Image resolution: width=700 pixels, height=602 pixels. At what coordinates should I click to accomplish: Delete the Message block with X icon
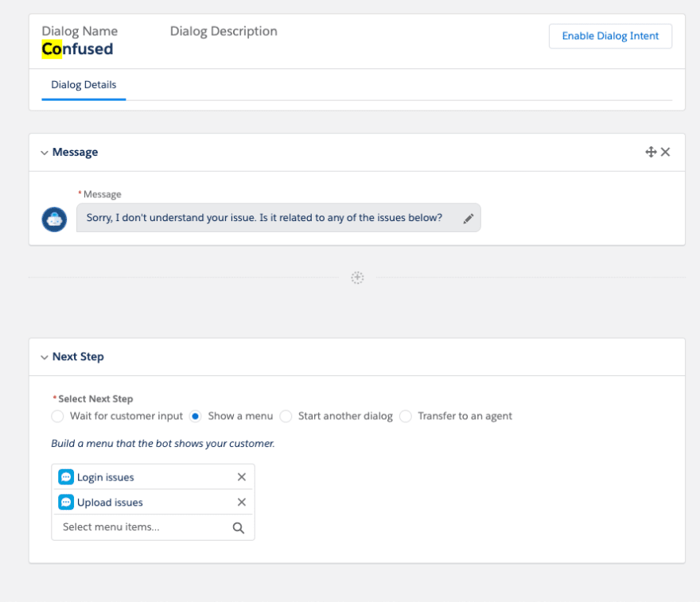tap(665, 152)
